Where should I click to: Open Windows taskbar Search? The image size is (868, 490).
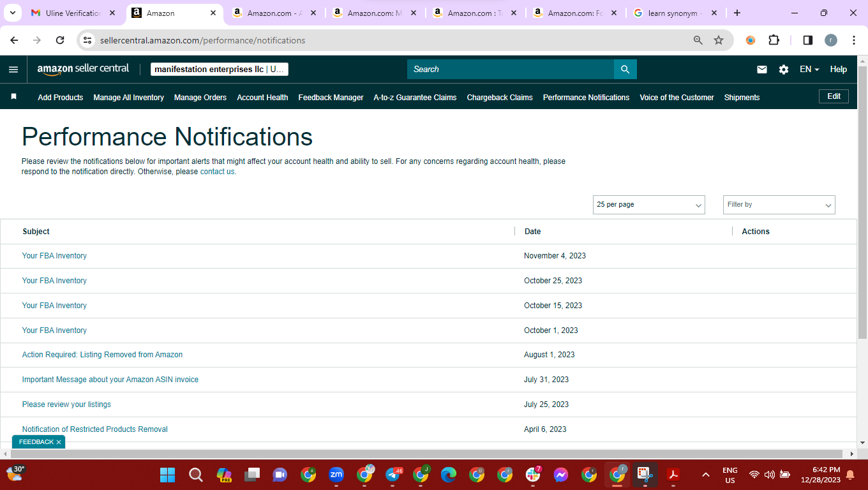click(x=196, y=475)
